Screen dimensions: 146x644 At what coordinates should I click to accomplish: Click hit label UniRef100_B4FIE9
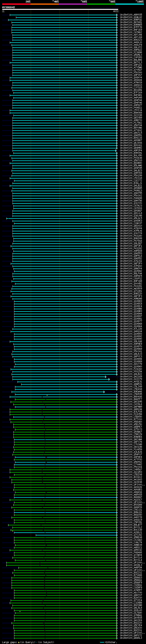[x=131, y=30]
